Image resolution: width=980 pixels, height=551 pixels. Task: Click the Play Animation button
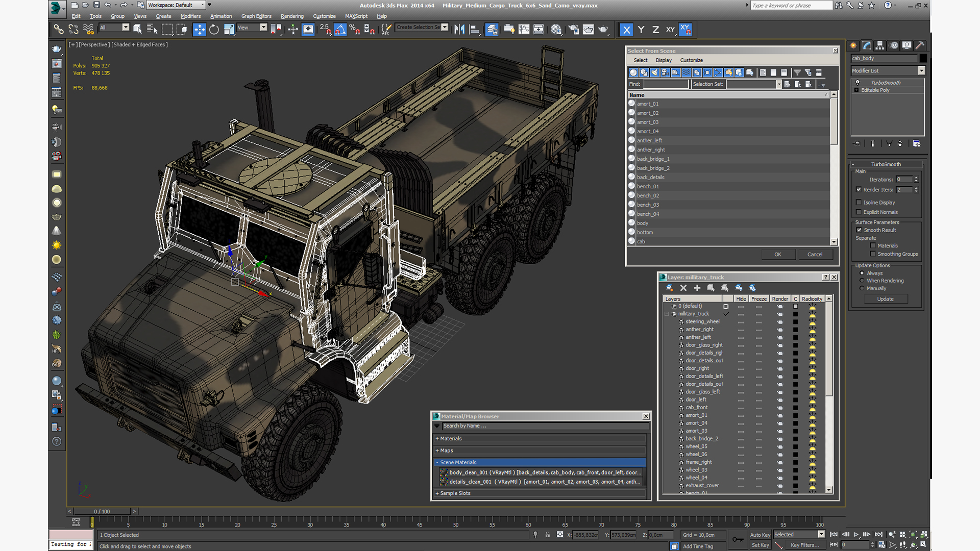coord(856,534)
